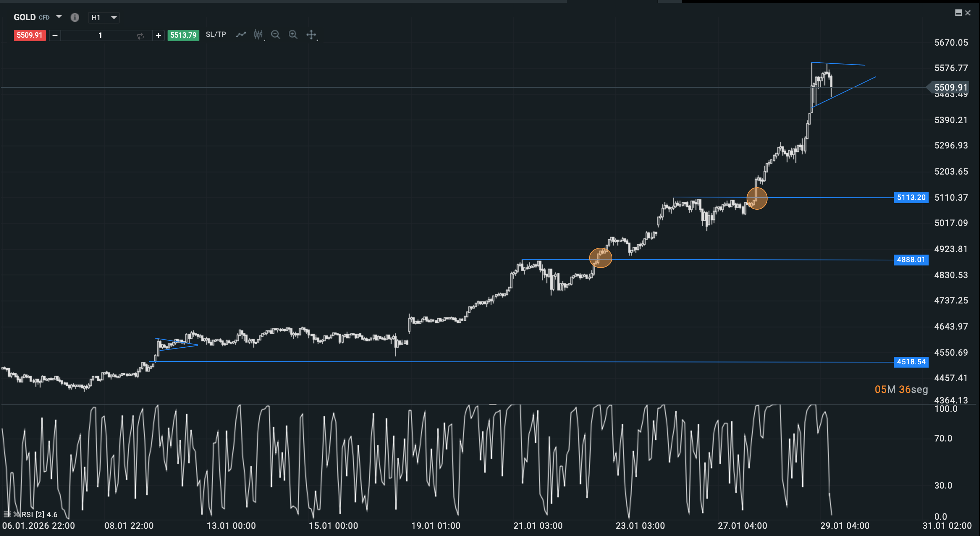Select the 4518.54 horizontal line label

pyautogui.click(x=911, y=362)
